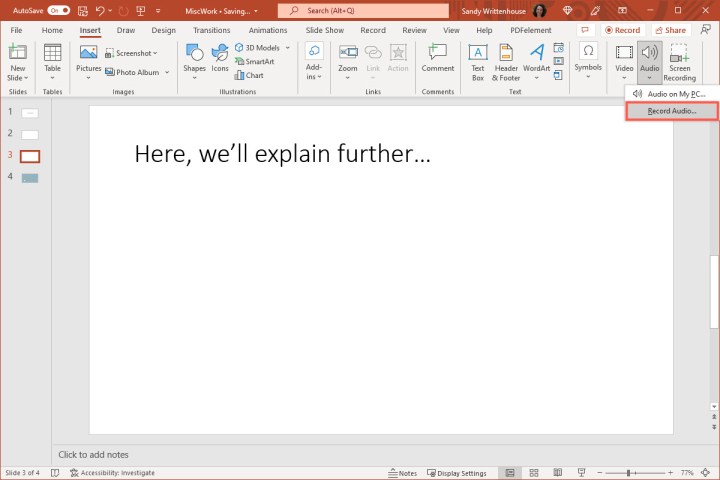Image resolution: width=720 pixels, height=480 pixels.
Task: Insert Icons from ribbon
Action: tap(220, 59)
